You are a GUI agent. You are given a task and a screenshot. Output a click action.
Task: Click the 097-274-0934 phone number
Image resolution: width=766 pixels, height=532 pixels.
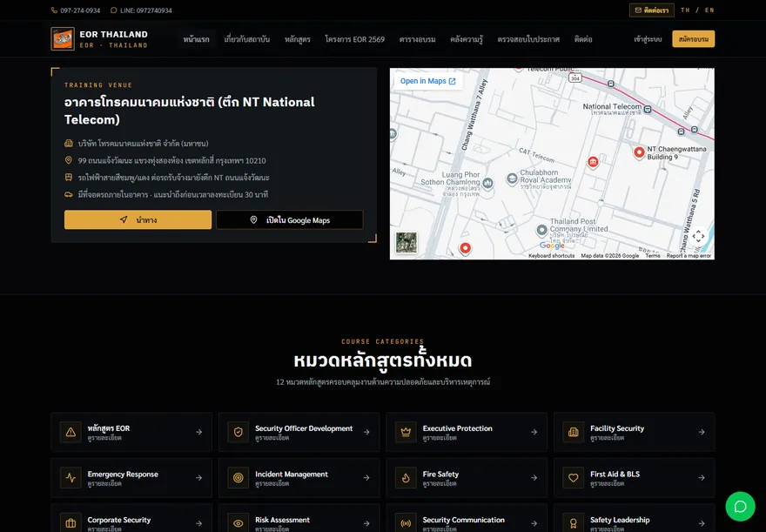click(x=80, y=10)
